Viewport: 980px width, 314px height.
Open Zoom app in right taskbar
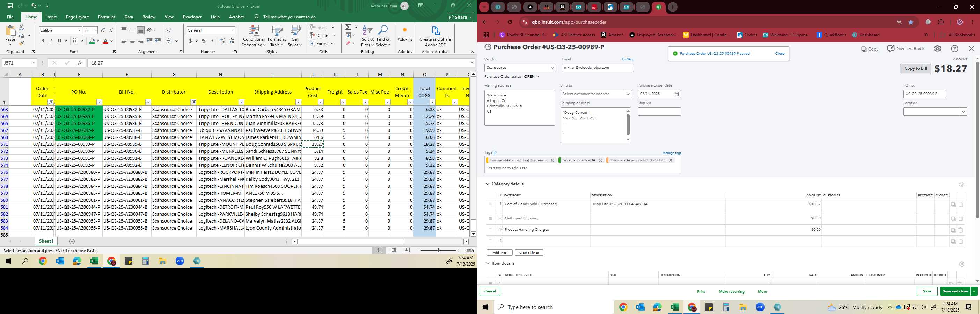tap(760, 307)
